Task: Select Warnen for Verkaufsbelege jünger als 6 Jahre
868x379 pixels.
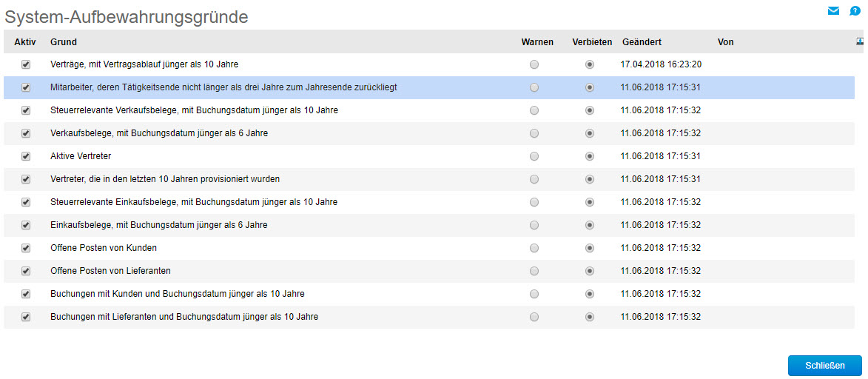Action: pos(534,133)
